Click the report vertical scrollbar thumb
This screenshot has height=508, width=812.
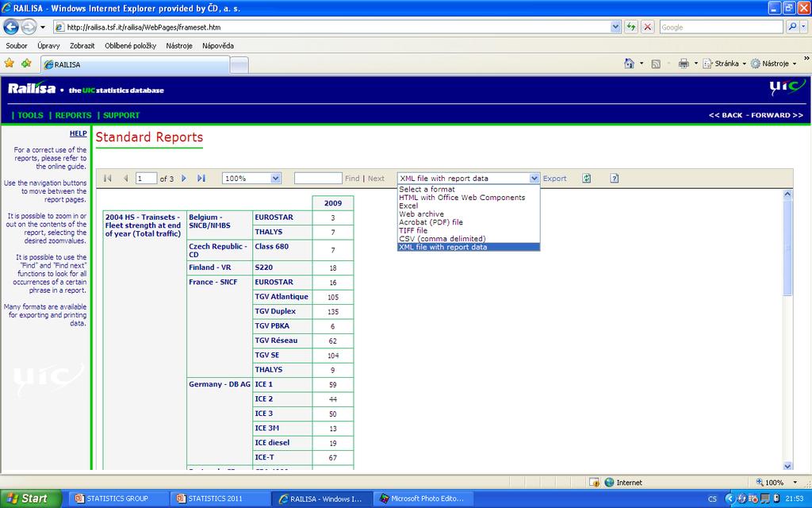coord(787,248)
